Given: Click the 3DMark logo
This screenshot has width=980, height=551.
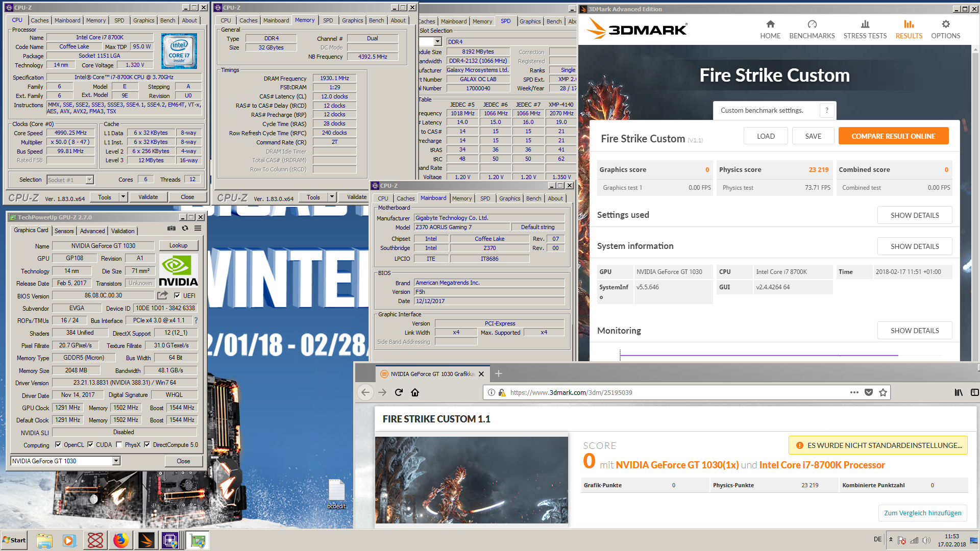Looking at the screenshot, I should pyautogui.click(x=636, y=29).
